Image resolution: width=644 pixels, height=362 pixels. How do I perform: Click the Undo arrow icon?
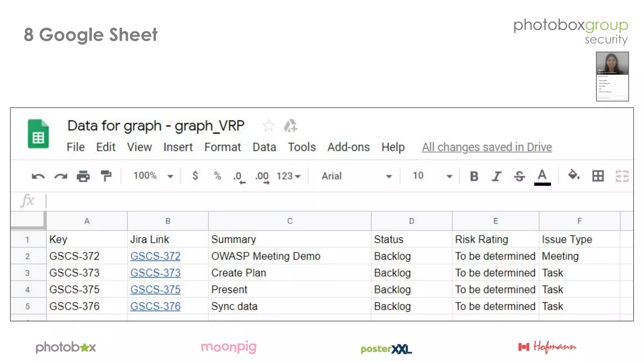(38, 176)
